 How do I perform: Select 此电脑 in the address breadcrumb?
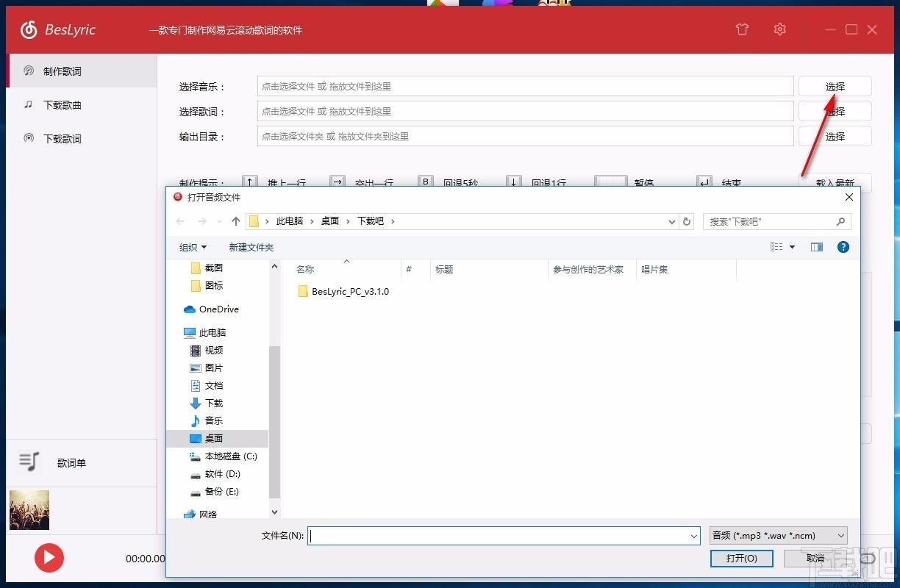click(x=290, y=221)
